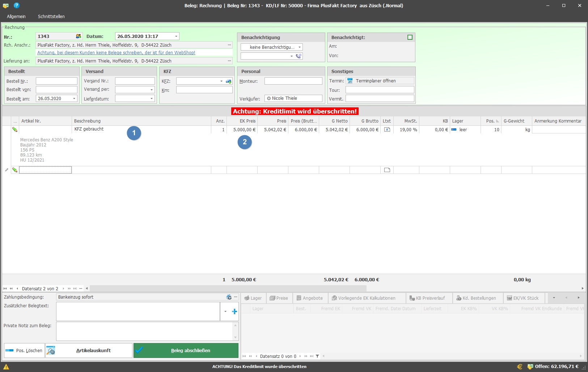Click the horizontal scrollbar of the positions grid
The width and height of the screenshot is (588, 372).
(228, 288)
